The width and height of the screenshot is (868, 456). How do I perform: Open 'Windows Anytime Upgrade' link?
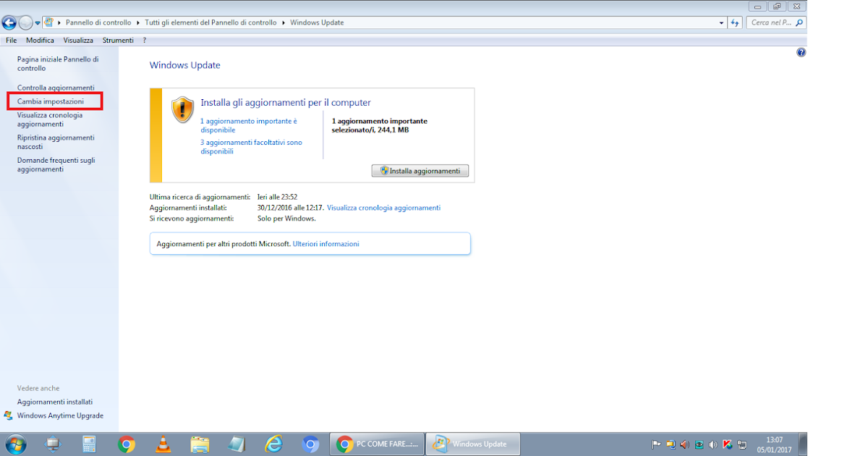[60, 415]
